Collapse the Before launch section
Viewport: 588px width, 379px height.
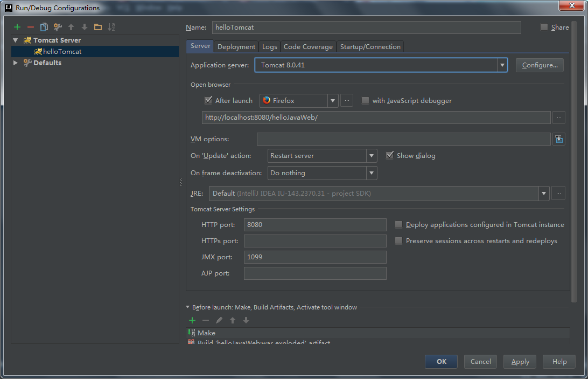pos(187,307)
